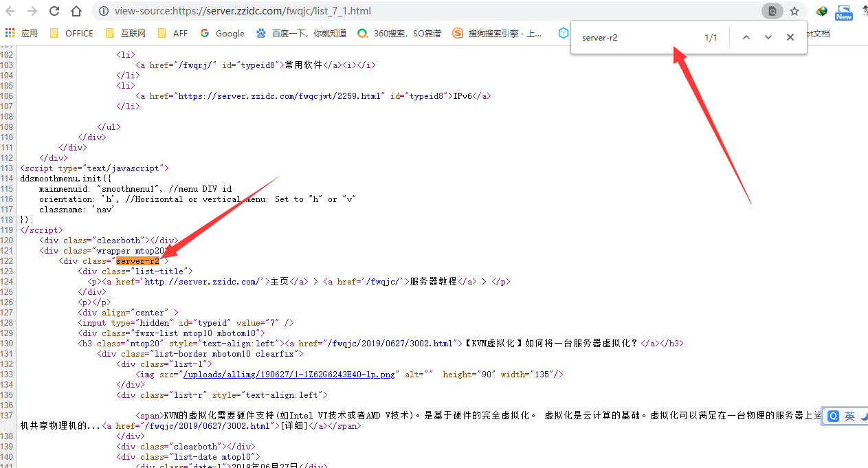Close the find bar
The image size is (868, 468).
(790, 38)
